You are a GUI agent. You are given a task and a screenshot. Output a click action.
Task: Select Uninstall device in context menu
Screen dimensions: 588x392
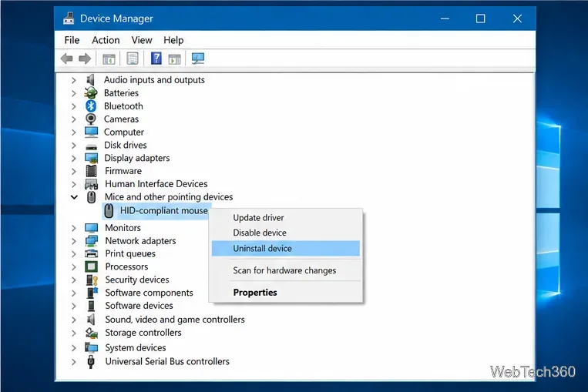click(x=286, y=249)
